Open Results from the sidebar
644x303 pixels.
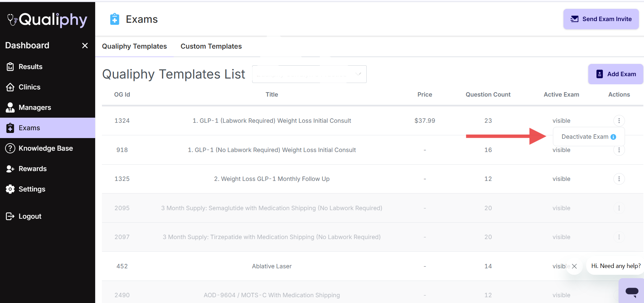click(48, 67)
